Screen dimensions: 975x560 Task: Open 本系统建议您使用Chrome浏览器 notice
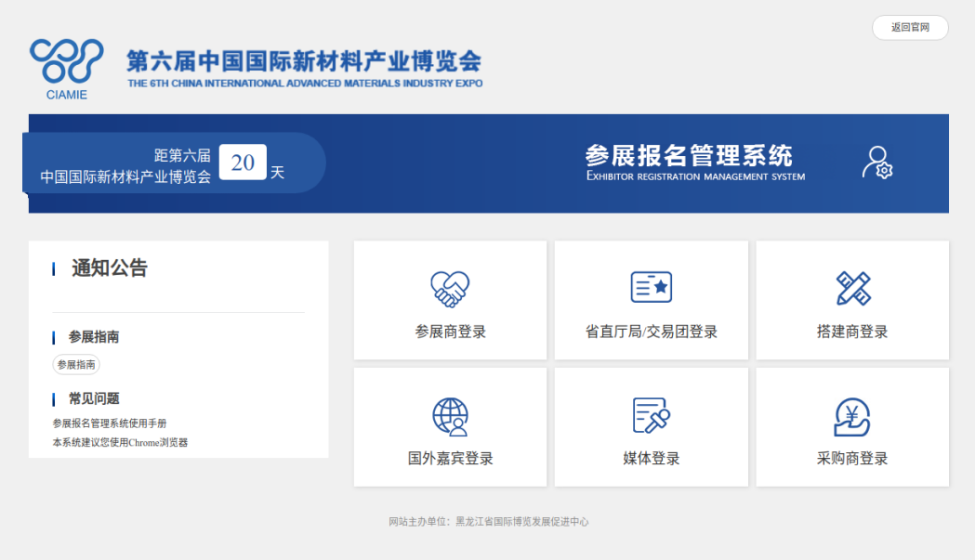click(120, 443)
